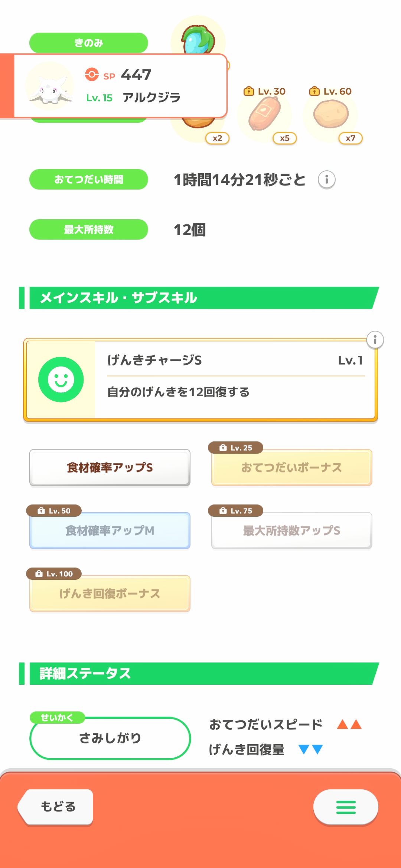
Task: Tap the SP Poké Ball icon
Action: pos(92,75)
